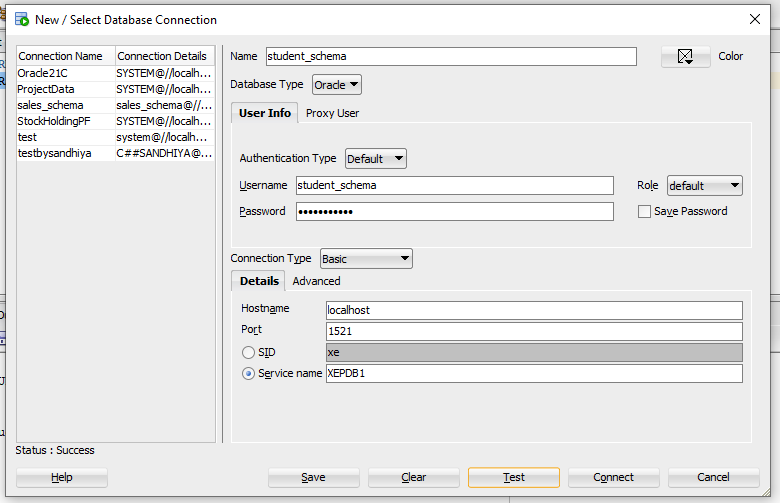Click the Status : Success message text
This screenshot has height=503, width=780.
pyautogui.click(x=55, y=450)
